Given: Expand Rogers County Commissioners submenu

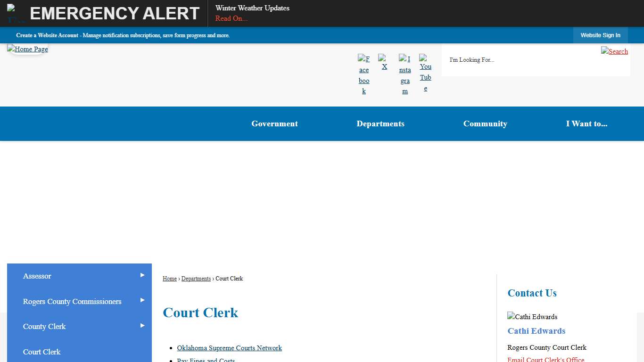Looking at the screenshot, I should tap(142, 299).
